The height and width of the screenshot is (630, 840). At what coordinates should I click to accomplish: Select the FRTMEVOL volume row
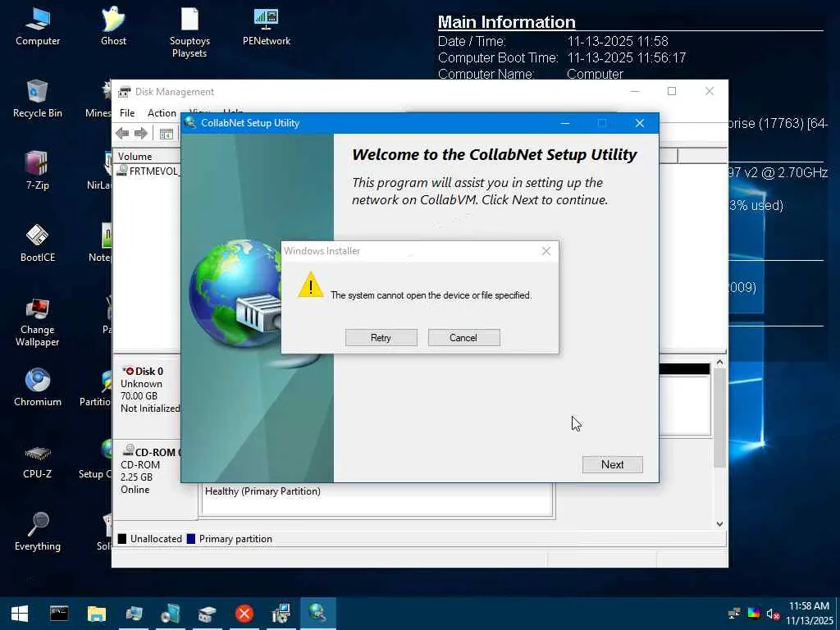(x=149, y=171)
